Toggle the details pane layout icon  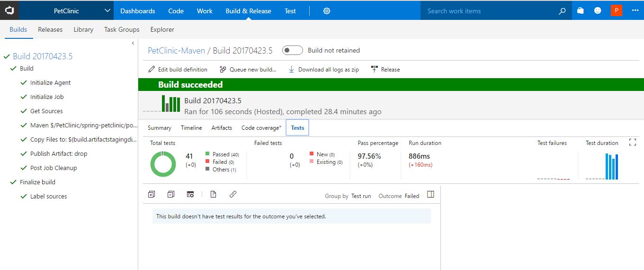click(430, 194)
